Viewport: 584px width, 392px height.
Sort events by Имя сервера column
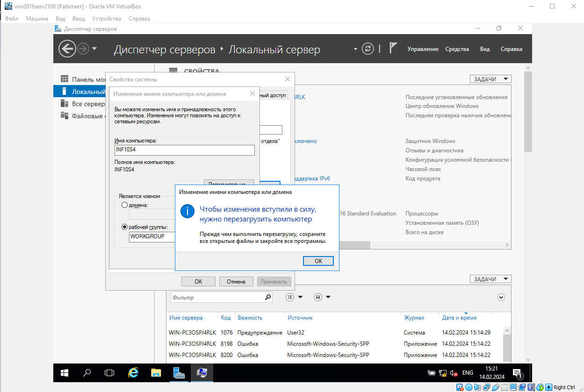(x=186, y=318)
